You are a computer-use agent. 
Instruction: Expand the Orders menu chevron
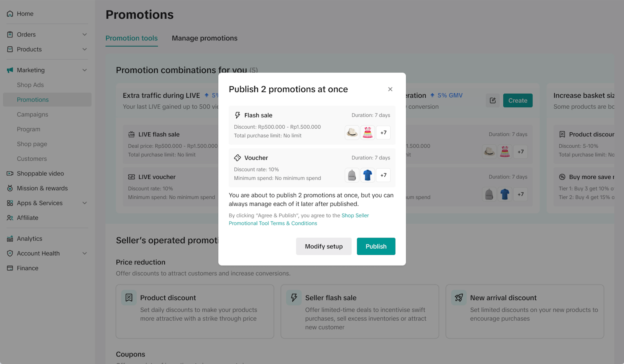pyautogui.click(x=84, y=34)
